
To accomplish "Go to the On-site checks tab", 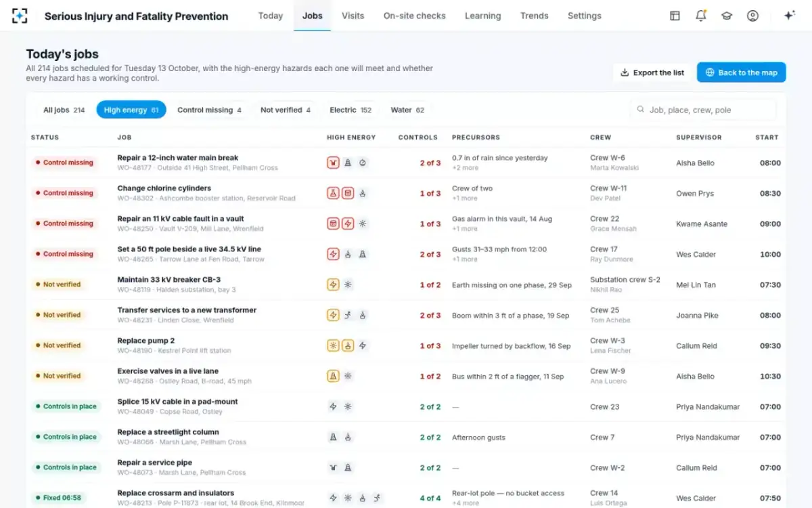I will (x=414, y=16).
